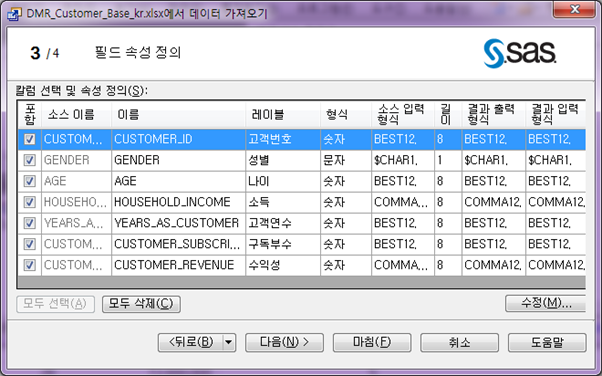Viewport: 602px width, 376px height.
Task: Click the length cell 1 for GENDER
Action: 448,160
